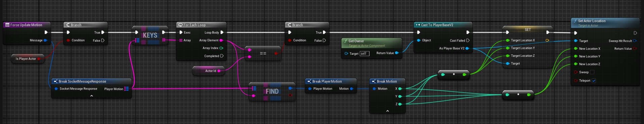This screenshot has width=644, height=124.
Task: Select the equals (==) comparison node
Action: point(263,53)
